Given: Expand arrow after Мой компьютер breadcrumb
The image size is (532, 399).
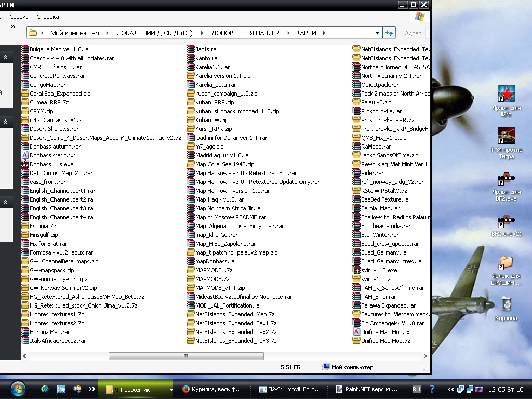Looking at the screenshot, I should (108, 33).
